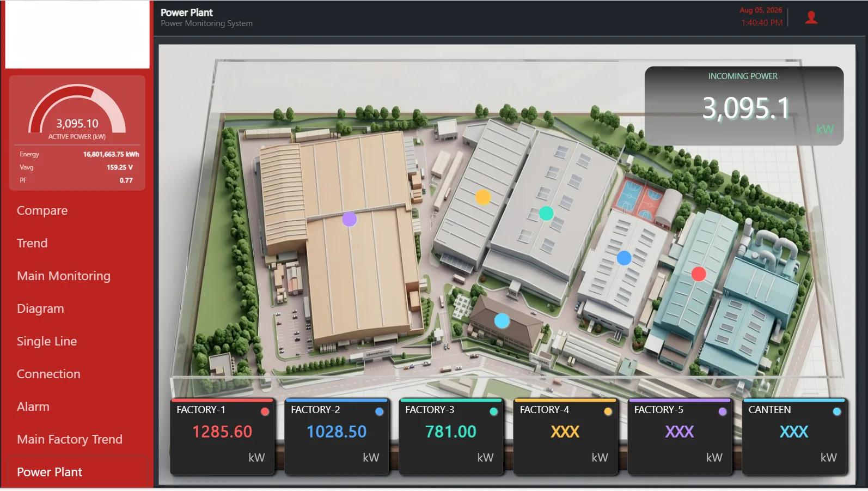Click the Power Plant header title
The height and width of the screenshot is (491, 868).
tap(186, 12)
